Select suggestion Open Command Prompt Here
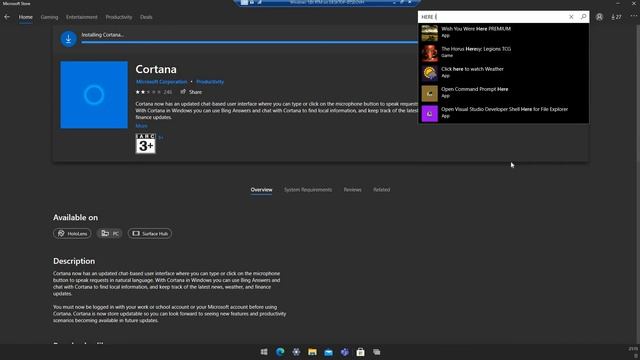This screenshot has width=640, height=360. 503,93
